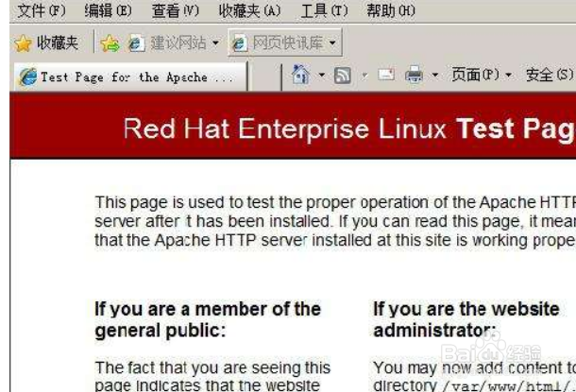The image size is (576, 392).
Task: Open the 编辑(E) menu
Action: (x=108, y=10)
